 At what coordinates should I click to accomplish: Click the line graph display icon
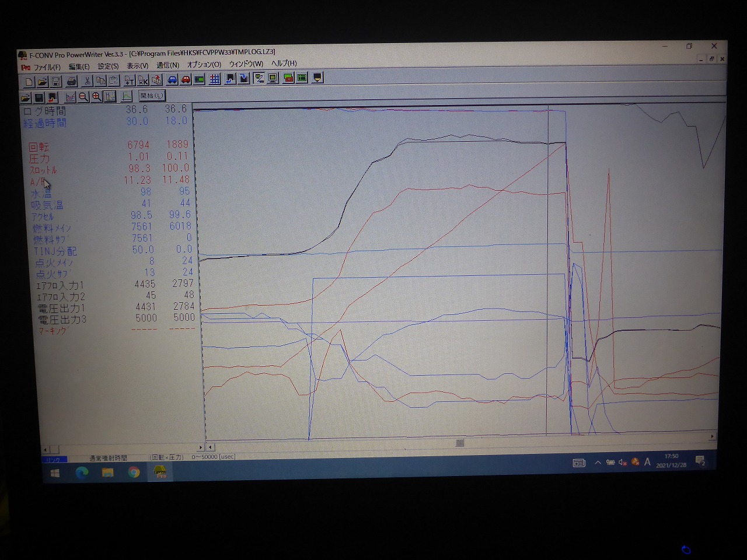pos(70,97)
